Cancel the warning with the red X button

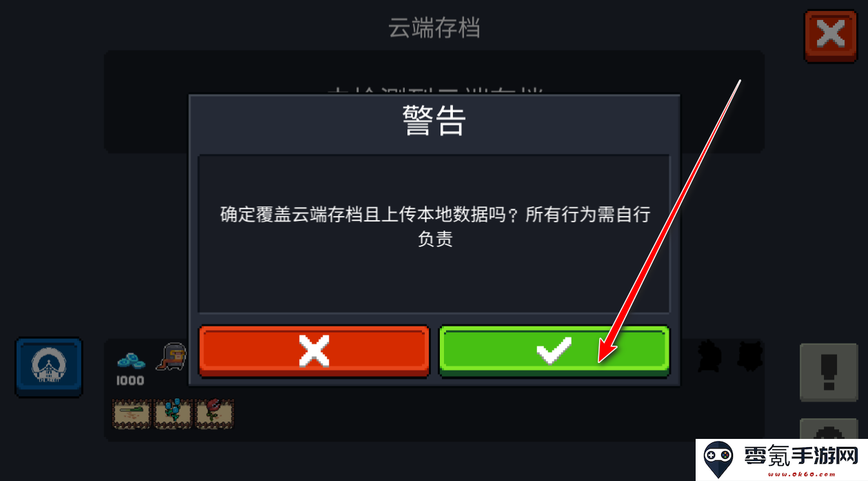[314, 351]
